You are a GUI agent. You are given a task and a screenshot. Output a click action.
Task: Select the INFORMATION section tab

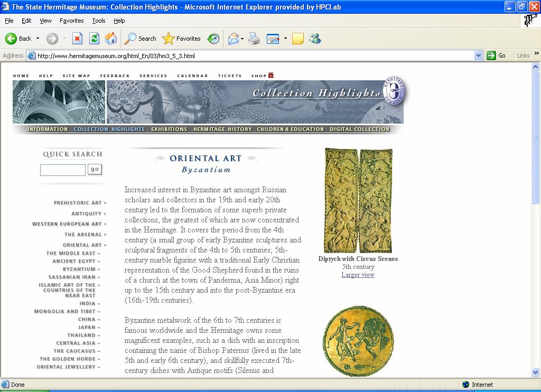[x=48, y=129]
